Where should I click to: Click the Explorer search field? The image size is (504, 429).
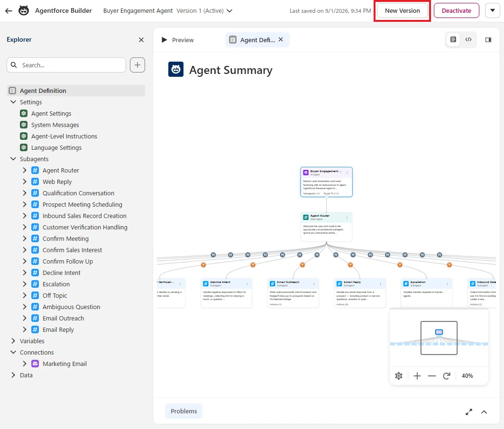[66, 65]
